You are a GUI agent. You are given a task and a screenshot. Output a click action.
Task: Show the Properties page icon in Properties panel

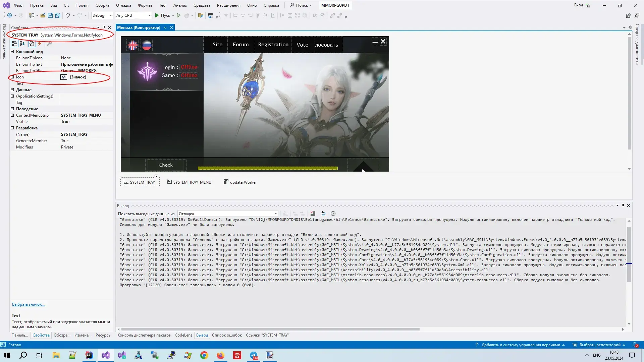tap(32, 44)
